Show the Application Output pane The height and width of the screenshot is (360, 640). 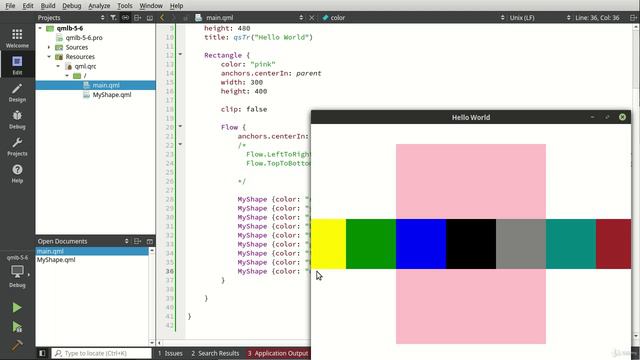click(278, 353)
